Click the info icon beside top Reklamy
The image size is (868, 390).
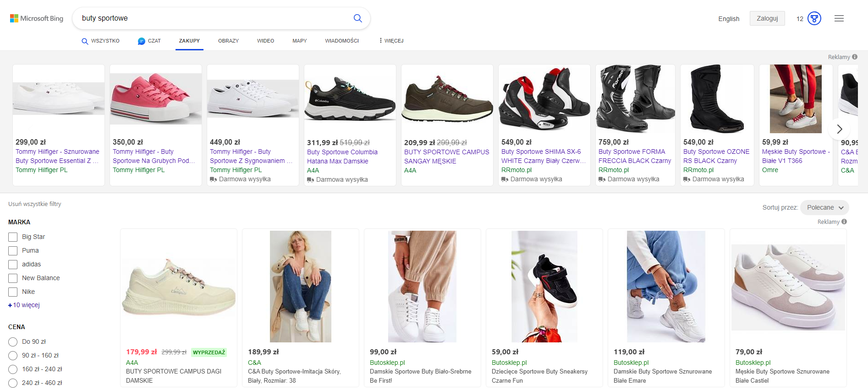pyautogui.click(x=855, y=57)
